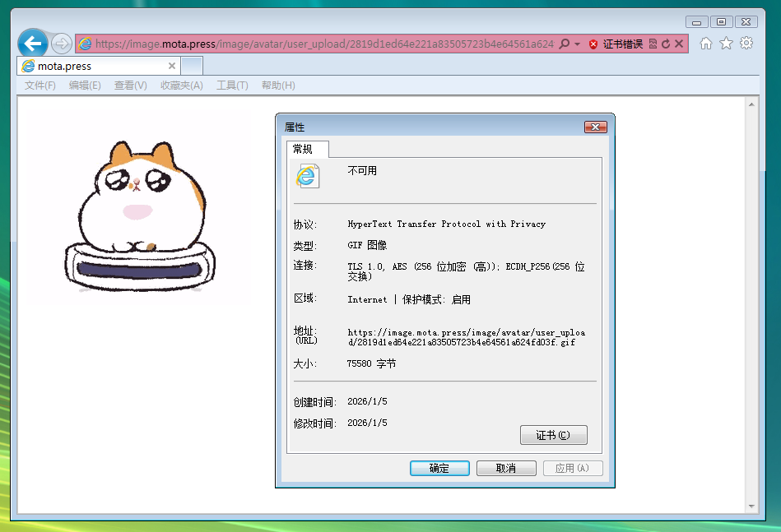Viewport: 781px width, 532px height.
Task: Toggle the compatibility view icon
Action: pos(653,44)
